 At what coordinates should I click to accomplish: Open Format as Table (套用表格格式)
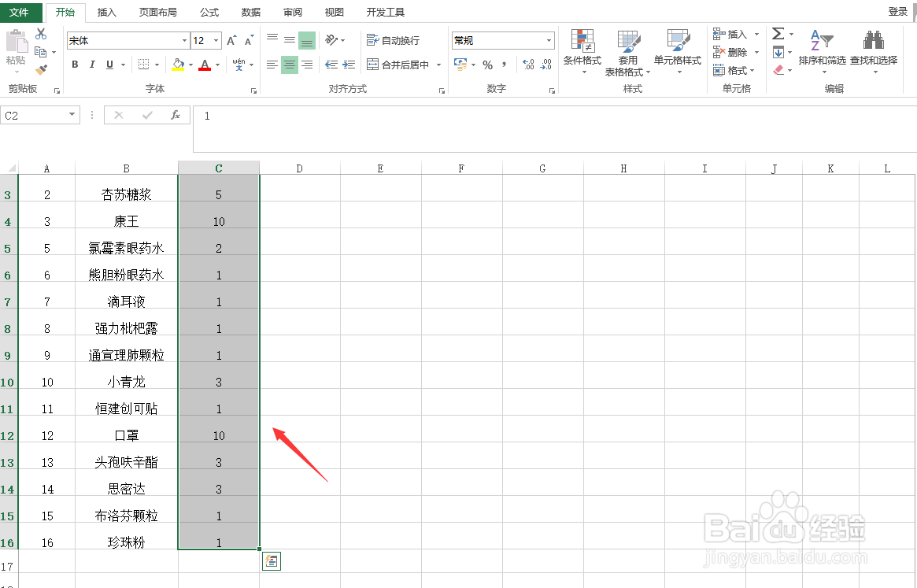[627, 53]
